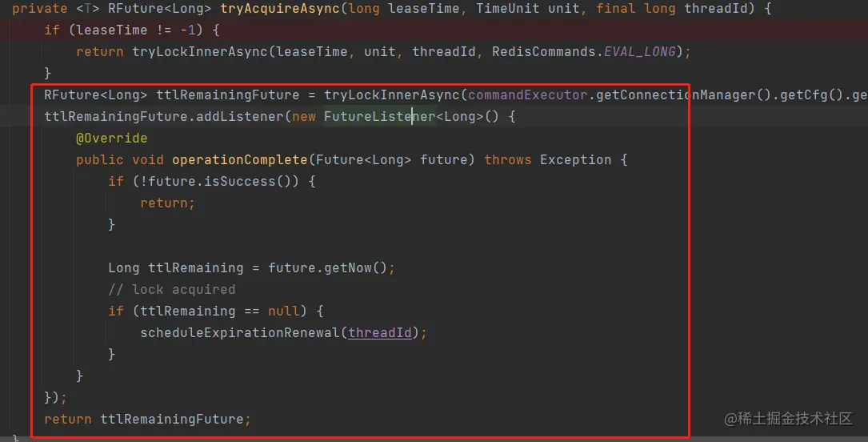Image resolution: width=868 pixels, height=442 pixels.
Task: Click the getConnectionManager() call
Action: tap(683, 94)
